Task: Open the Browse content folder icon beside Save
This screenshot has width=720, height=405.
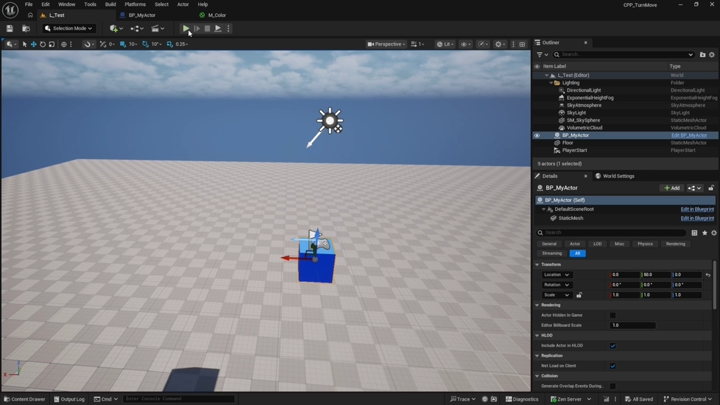Action: tap(26, 28)
